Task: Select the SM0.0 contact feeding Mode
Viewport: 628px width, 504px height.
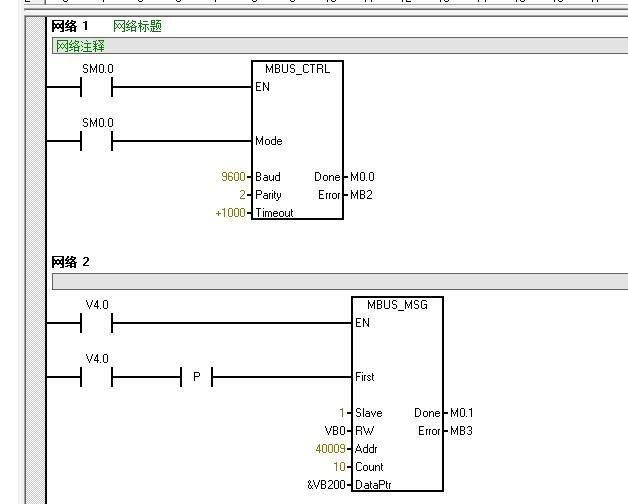Action: (97, 141)
